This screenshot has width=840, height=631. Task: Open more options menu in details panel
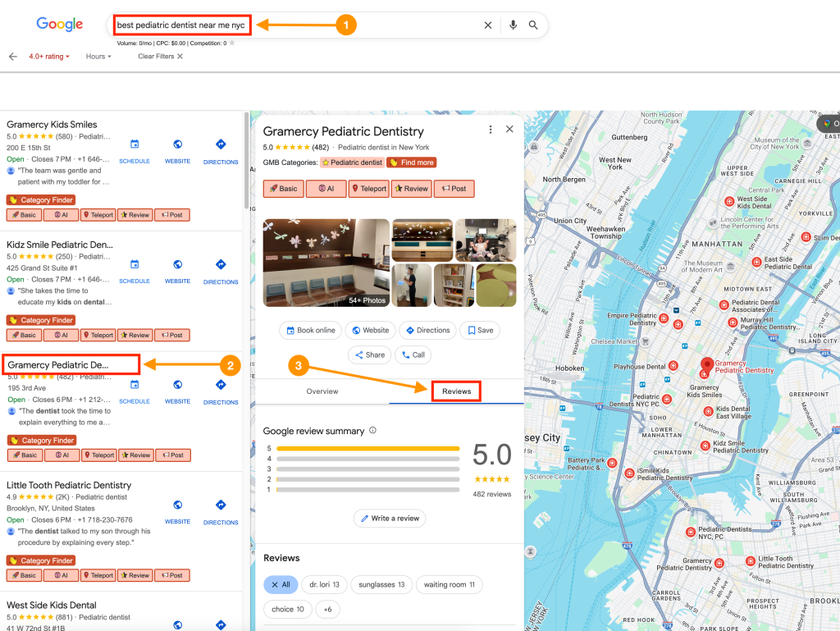pos(491,130)
